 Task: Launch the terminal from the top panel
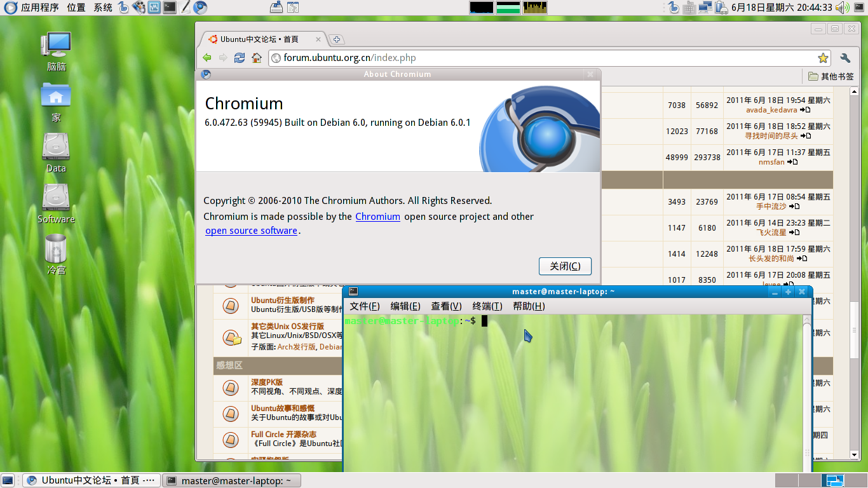tap(170, 8)
